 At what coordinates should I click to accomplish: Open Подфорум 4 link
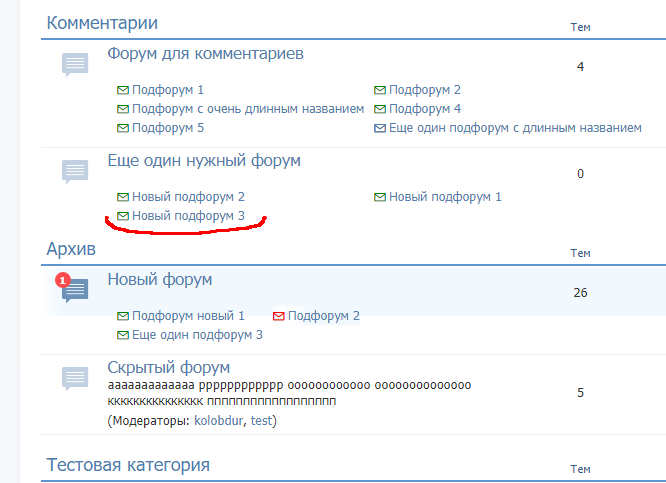click(x=425, y=109)
